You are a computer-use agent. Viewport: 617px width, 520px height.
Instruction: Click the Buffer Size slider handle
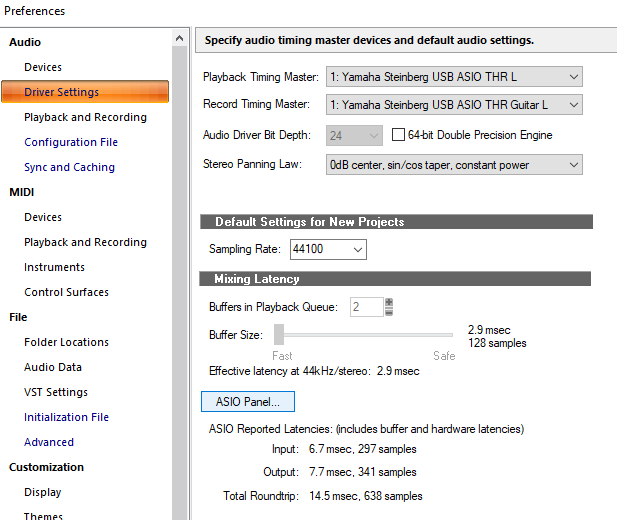point(280,334)
